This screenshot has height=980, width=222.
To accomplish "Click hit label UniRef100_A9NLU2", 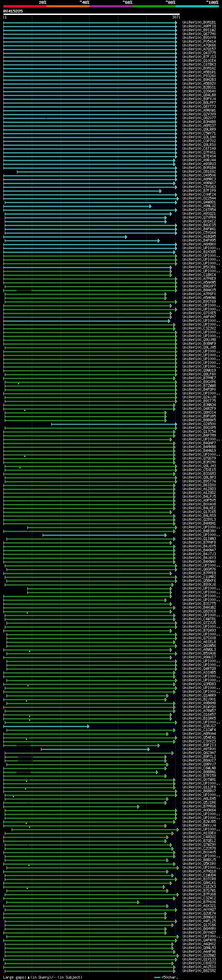I will [199, 206].
